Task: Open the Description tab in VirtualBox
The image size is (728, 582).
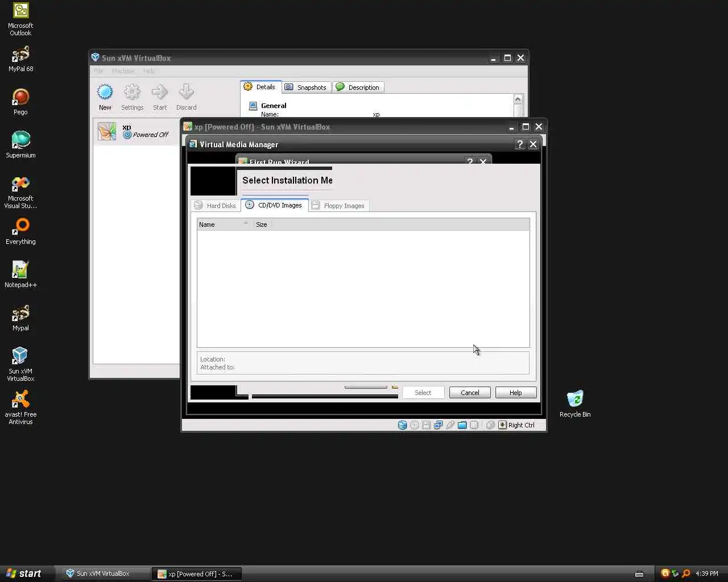Action: click(358, 87)
